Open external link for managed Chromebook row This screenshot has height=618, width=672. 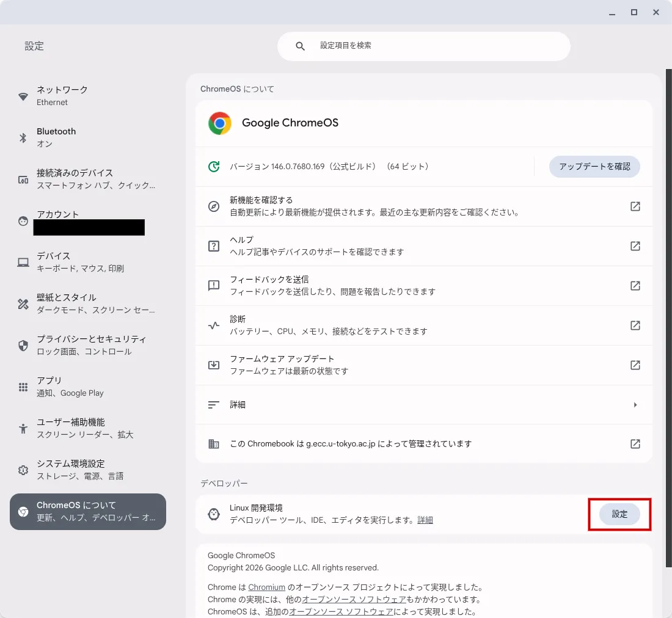tap(635, 444)
